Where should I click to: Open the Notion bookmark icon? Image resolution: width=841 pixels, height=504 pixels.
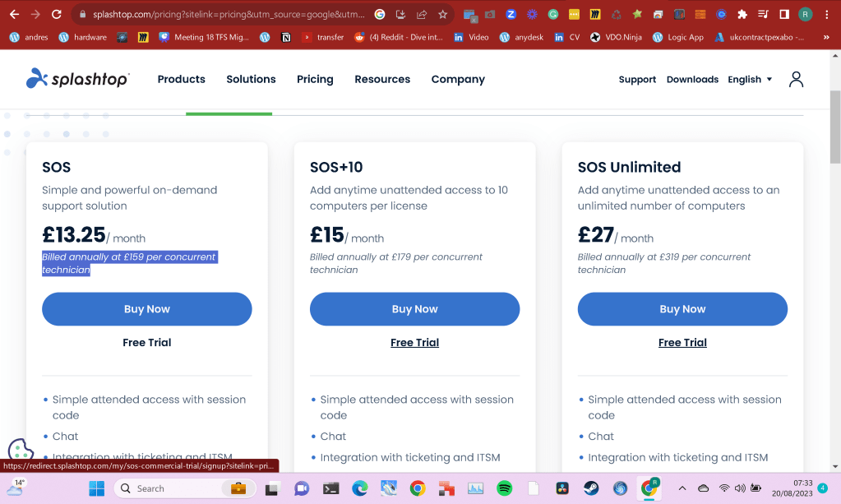(x=286, y=37)
